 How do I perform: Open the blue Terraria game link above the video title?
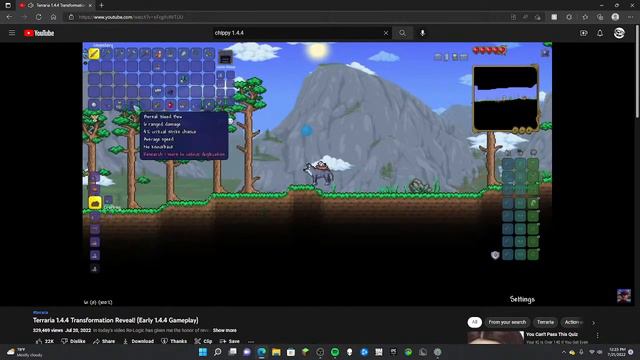[x=40, y=313]
